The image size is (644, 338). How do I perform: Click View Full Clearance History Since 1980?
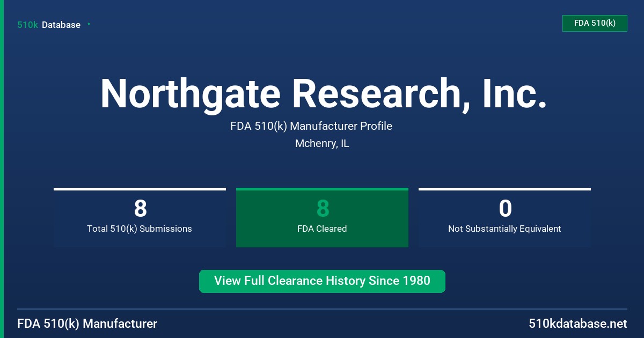(x=322, y=281)
